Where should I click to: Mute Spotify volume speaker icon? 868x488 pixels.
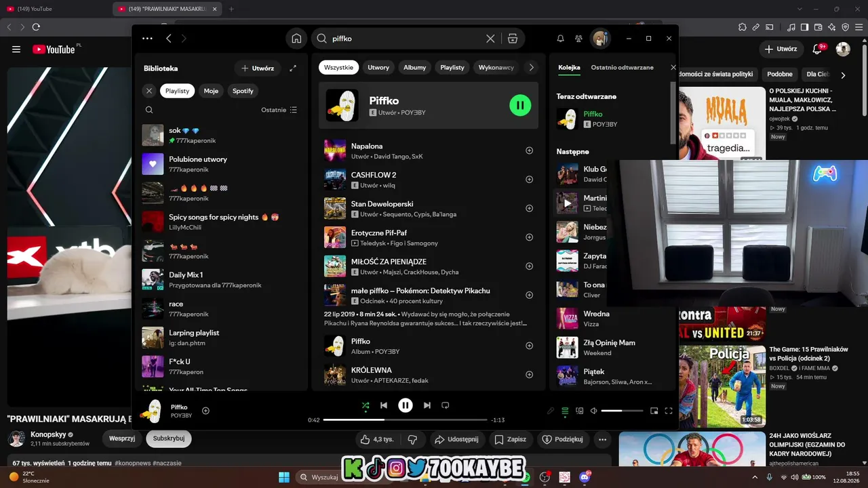(x=594, y=411)
